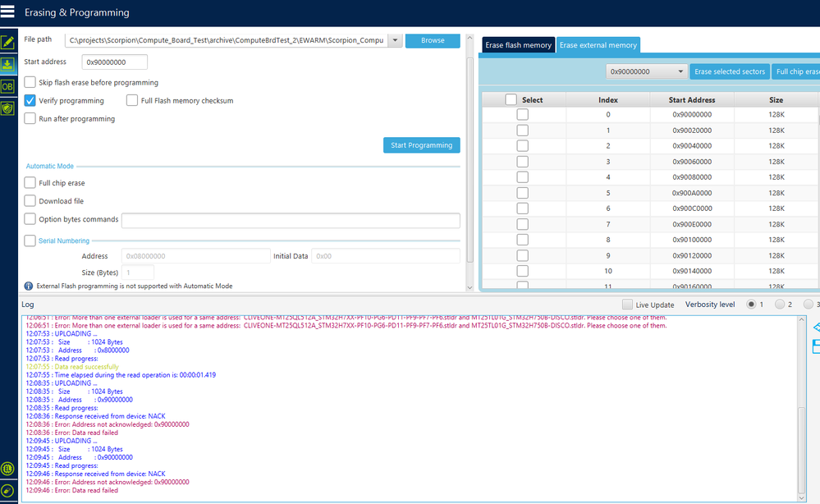820x504 pixels.
Task: Select the Erasing & Programming pencil icon
Action: point(7,40)
